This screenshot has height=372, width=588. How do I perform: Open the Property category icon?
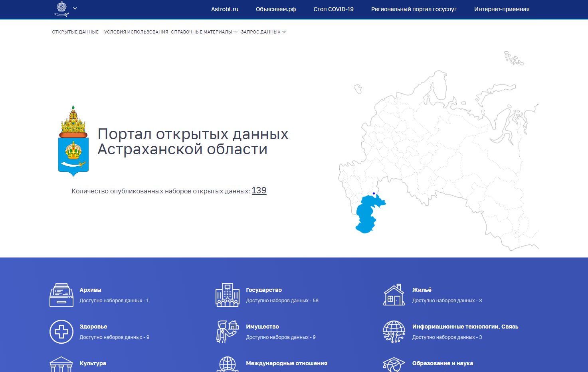228,332
